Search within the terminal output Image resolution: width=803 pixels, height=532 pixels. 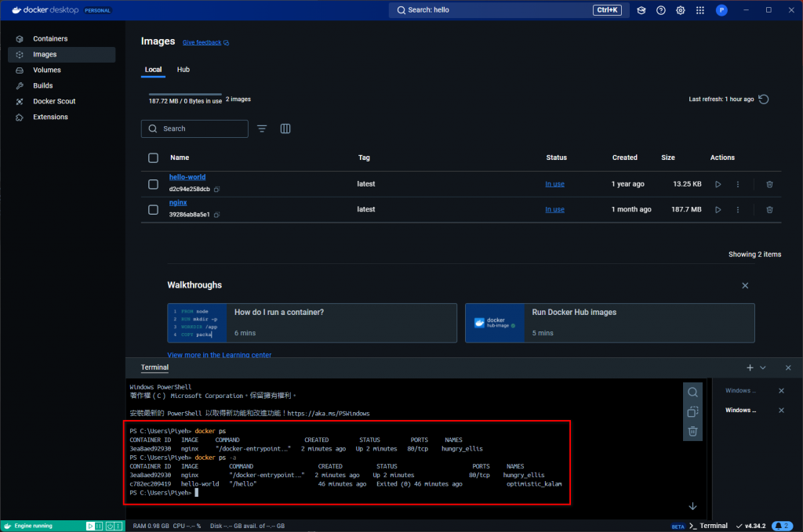(x=692, y=393)
